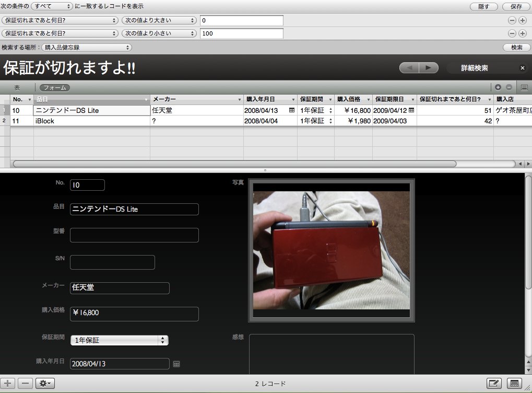Click the edit form icon at bottom right

click(x=494, y=384)
